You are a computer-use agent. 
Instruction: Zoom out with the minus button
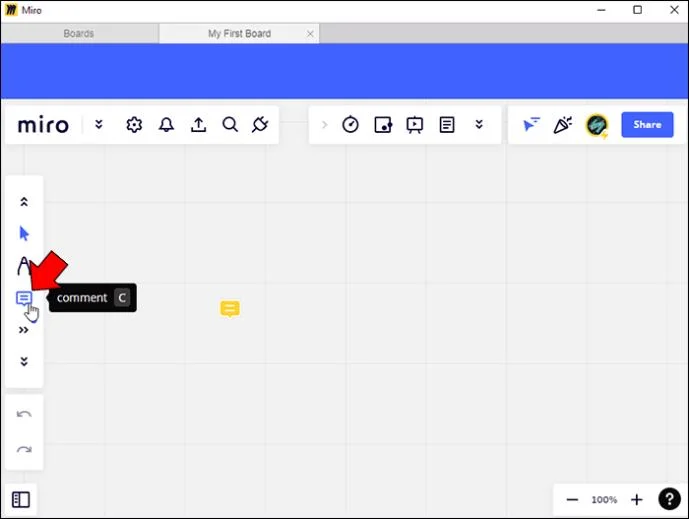coord(572,499)
